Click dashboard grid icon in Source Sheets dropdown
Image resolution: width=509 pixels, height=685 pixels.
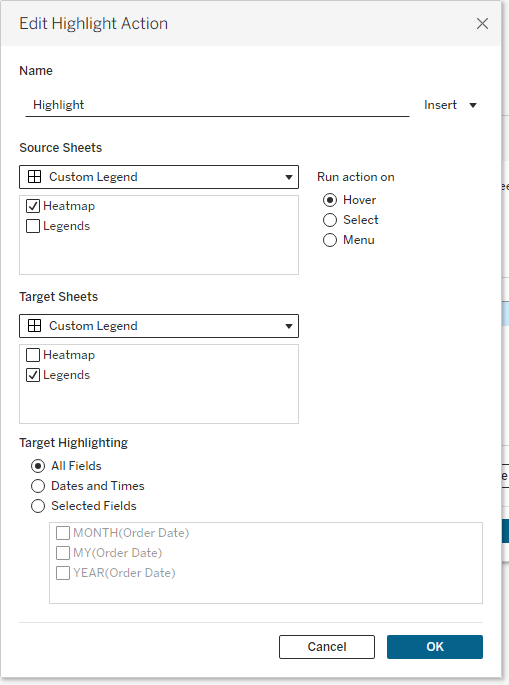tap(35, 177)
